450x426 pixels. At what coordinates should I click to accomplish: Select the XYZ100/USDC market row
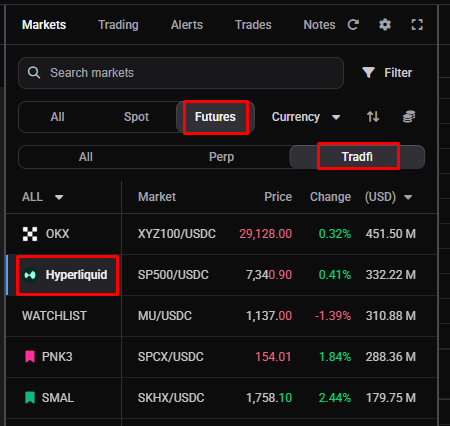[279, 234]
